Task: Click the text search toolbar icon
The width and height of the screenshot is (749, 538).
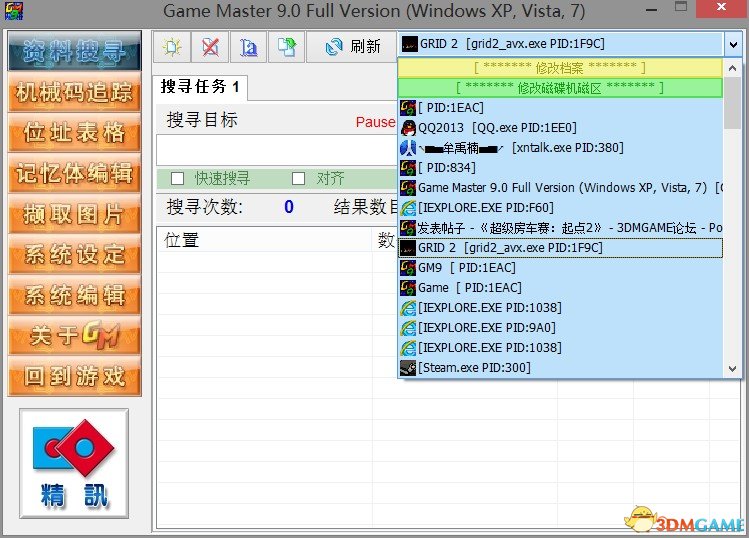Action: tap(248, 47)
